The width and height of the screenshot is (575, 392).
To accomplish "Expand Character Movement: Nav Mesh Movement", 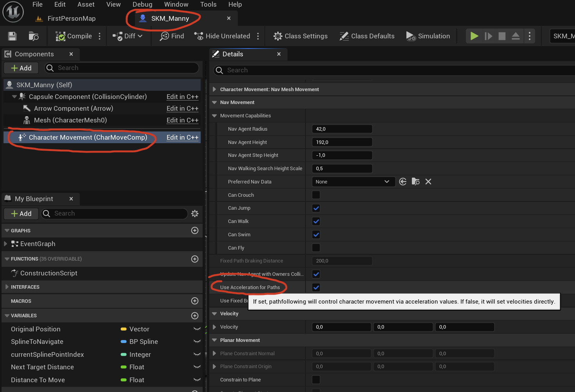I will (214, 90).
